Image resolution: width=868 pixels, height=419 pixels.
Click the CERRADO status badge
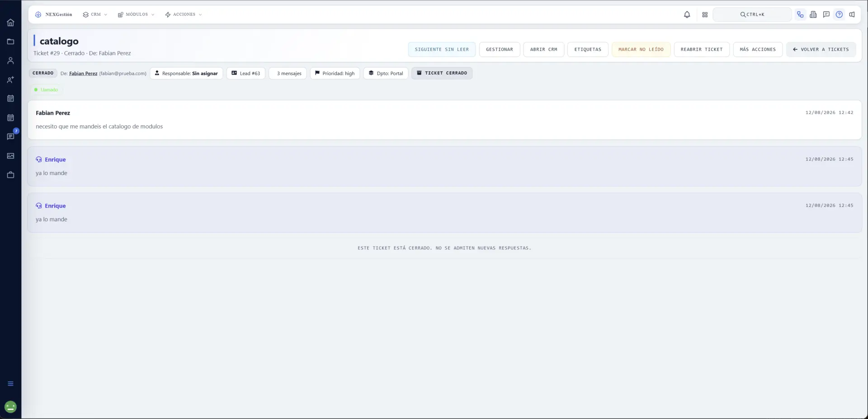pos(43,73)
